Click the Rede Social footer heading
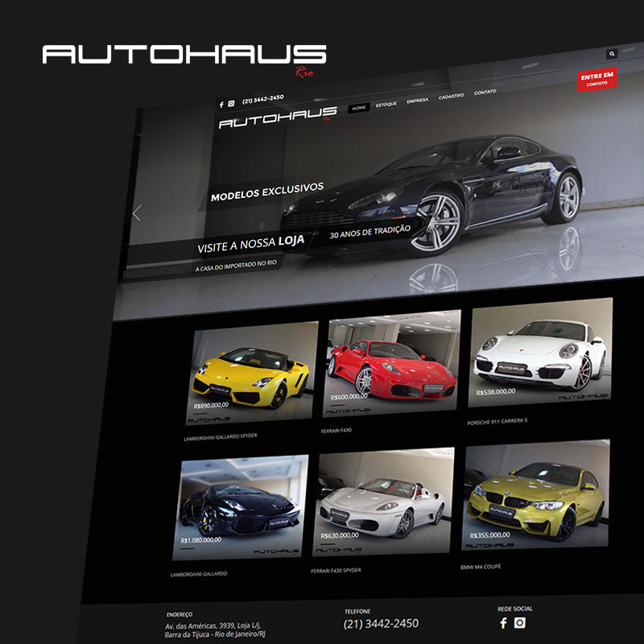This screenshot has height=644, width=644. [515, 609]
